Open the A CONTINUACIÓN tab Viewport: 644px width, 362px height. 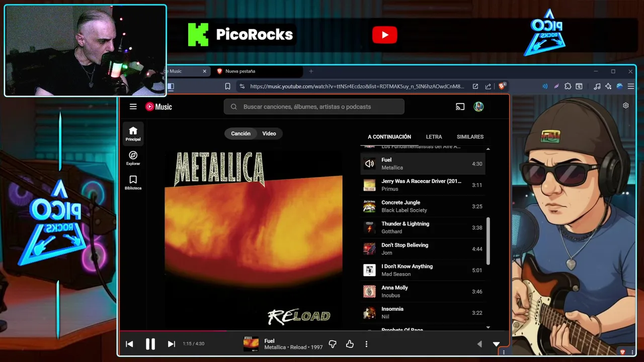pos(389,137)
